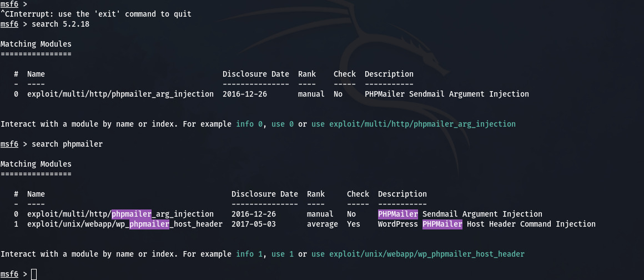Click "Disclosure Date" header in the phpmailer results
Viewport: 644px width, 280px height.
[x=264, y=194]
